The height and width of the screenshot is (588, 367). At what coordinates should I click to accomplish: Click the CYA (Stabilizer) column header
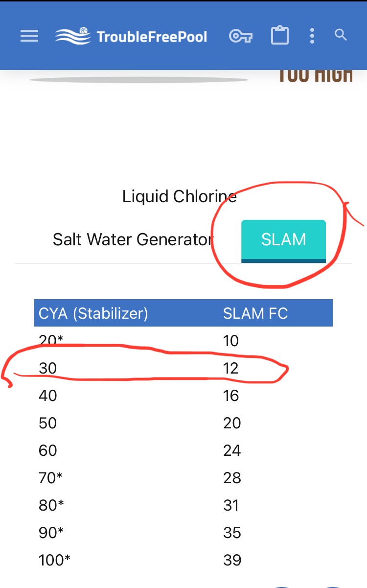(x=93, y=313)
